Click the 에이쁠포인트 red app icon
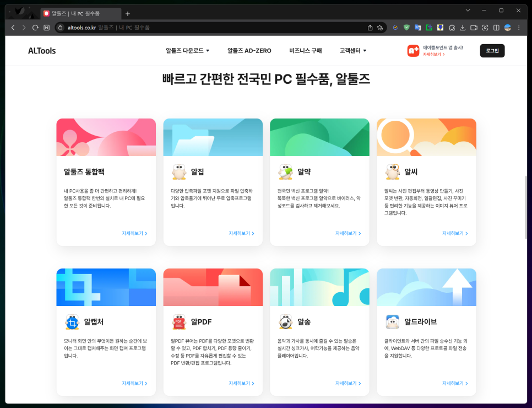Image resolution: width=532 pixels, height=408 pixels. point(413,51)
